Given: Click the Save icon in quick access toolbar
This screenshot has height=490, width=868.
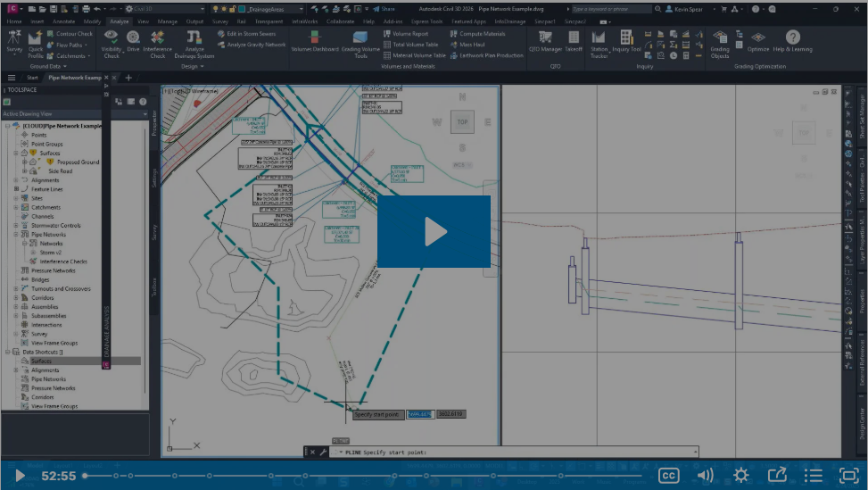Looking at the screenshot, I should pyautogui.click(x=54, y=9).
